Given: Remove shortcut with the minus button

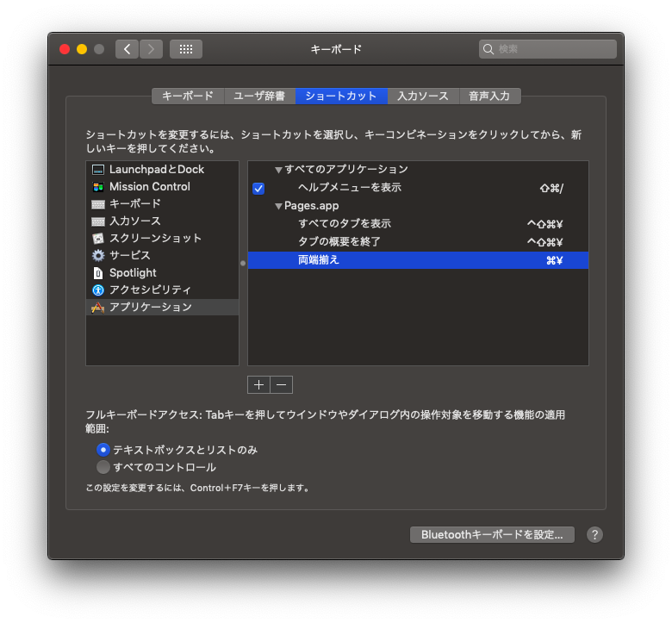Looking at the screenshot, I should (281, 385).
